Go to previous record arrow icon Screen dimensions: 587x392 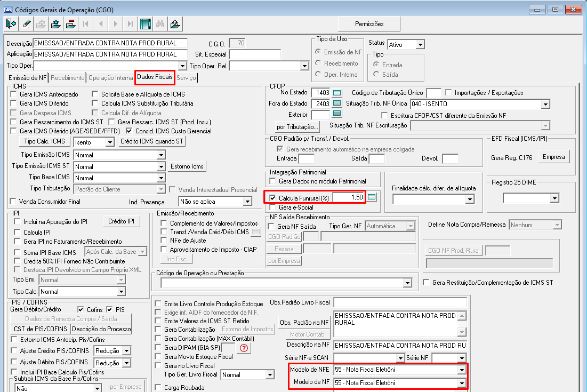[x=100, y=24]
